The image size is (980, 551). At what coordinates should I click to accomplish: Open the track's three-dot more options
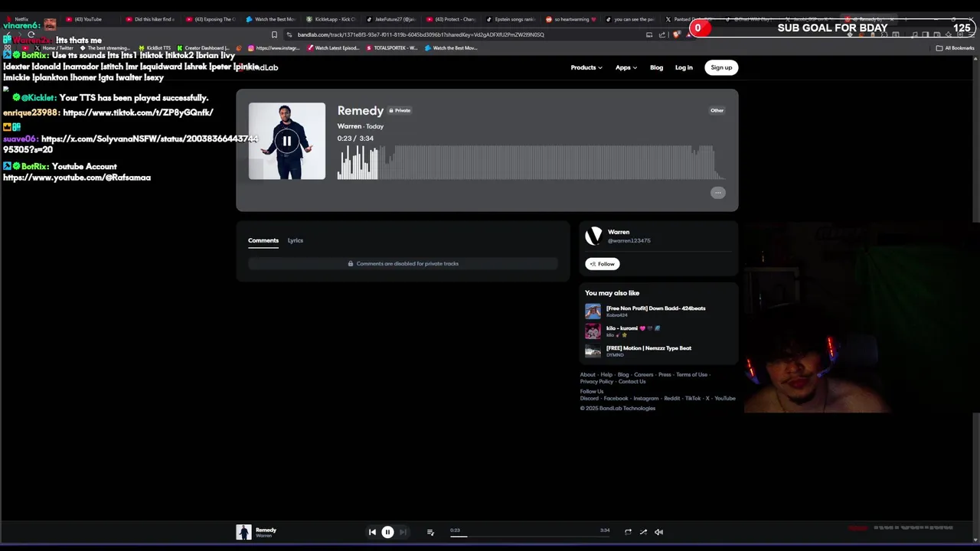(717, 193)
